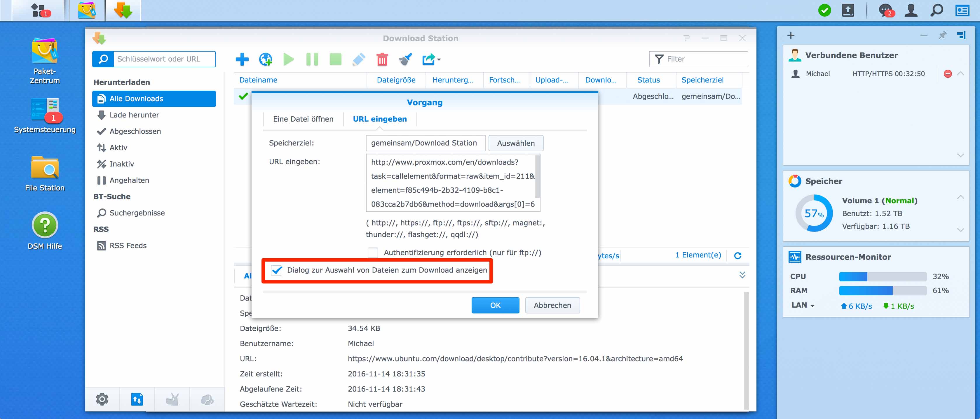Disconnect user Michael via red minus icon
The width and height of the screenshot is (980, 419).
click(x=948, y=74)
